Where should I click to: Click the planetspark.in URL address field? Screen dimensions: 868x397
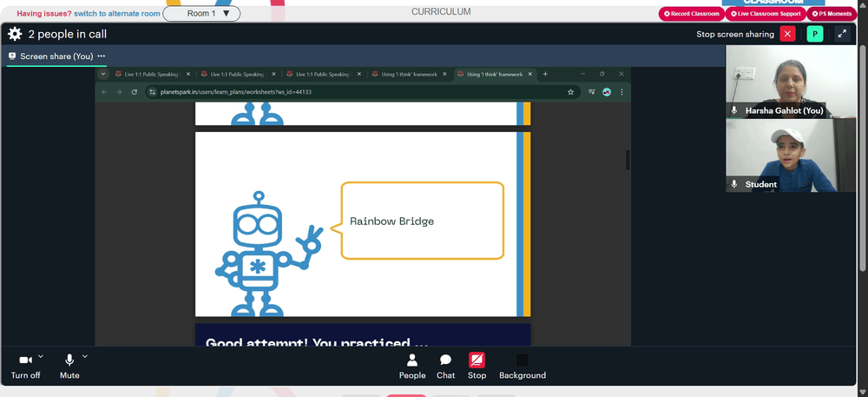click(362, 92)
